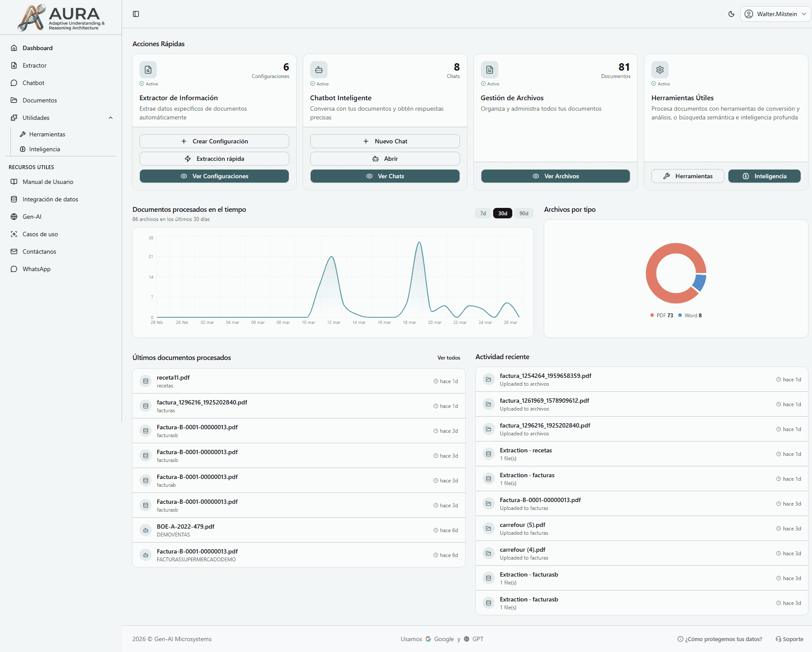
Task: Go to Dashboard in the sidebar menu
Action: tap(37, 48)
